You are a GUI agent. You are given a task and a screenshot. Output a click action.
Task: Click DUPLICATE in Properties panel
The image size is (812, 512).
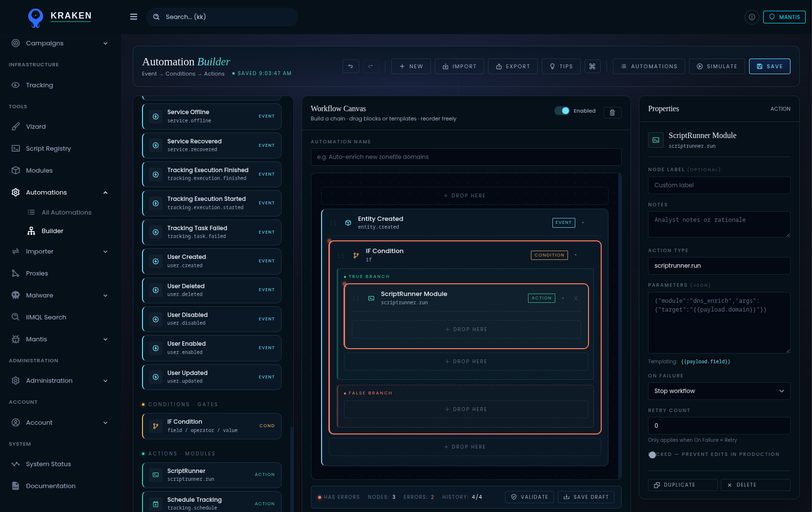683,485
